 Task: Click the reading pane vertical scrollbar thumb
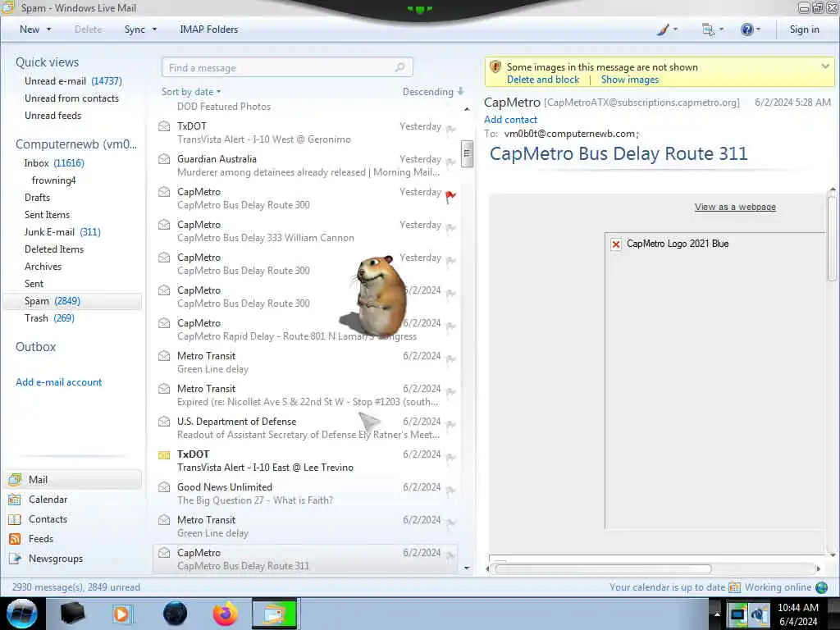[x=832, y=238]
